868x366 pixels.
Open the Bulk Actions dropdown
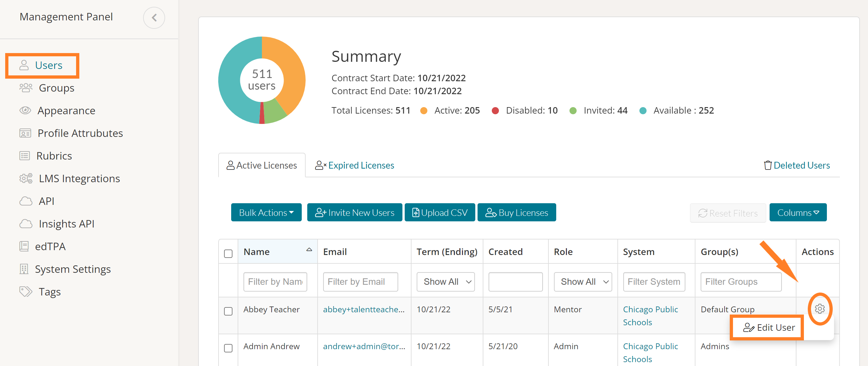(266, 213)
